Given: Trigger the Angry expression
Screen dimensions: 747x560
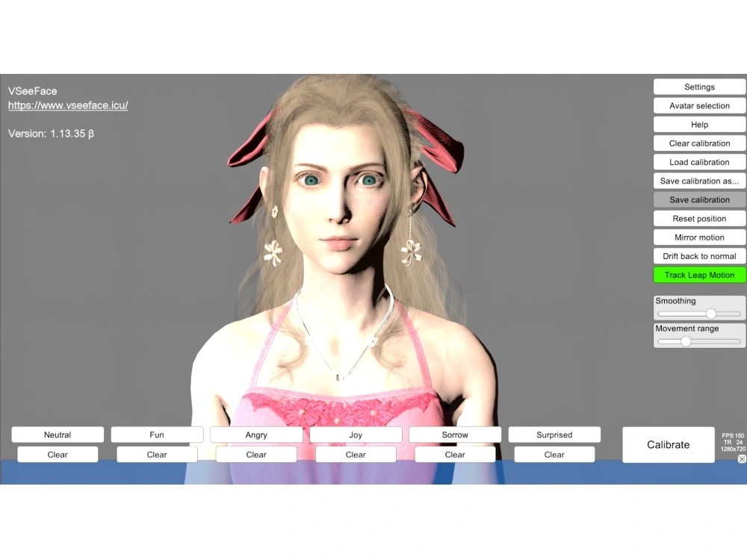Looking at the screenshot, I should tap(256, 435).
